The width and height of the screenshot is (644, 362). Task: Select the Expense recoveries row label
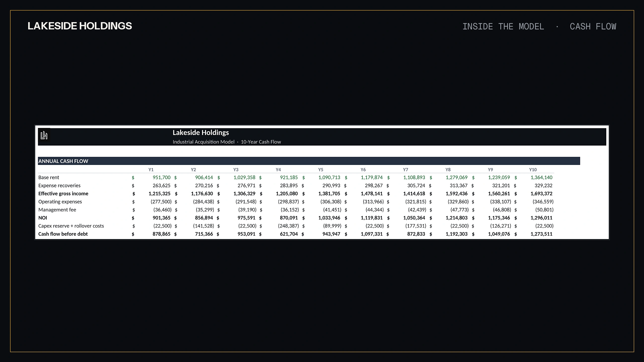point(59,186)
